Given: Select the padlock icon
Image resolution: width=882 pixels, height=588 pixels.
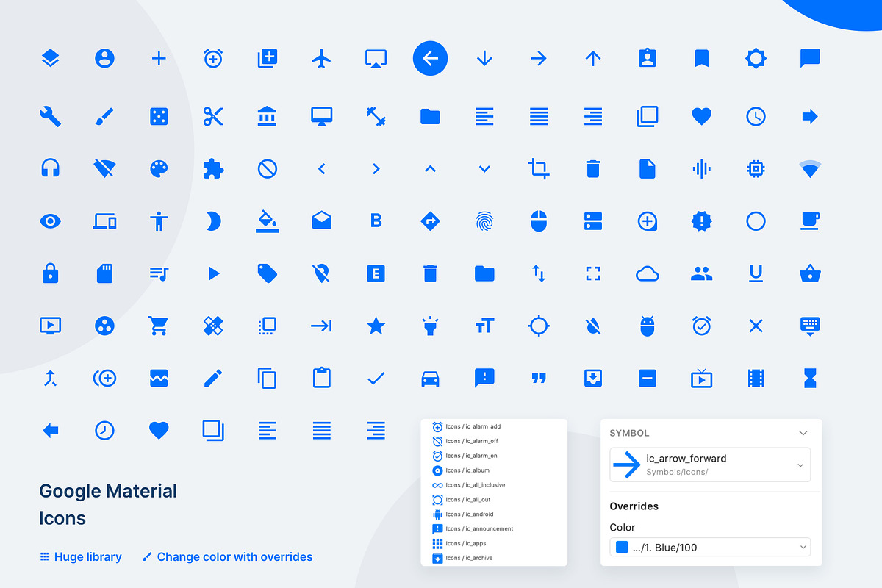Looking at the screenshot, I should click(x=50, y=273).
